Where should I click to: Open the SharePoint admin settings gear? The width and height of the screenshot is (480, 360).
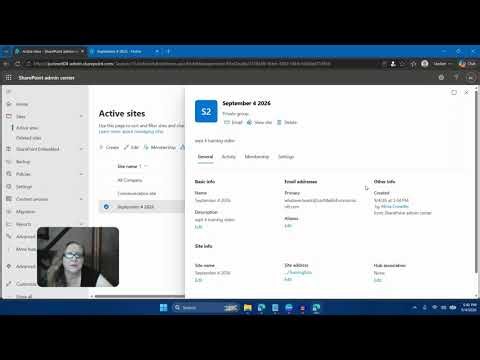coord(441,77)
